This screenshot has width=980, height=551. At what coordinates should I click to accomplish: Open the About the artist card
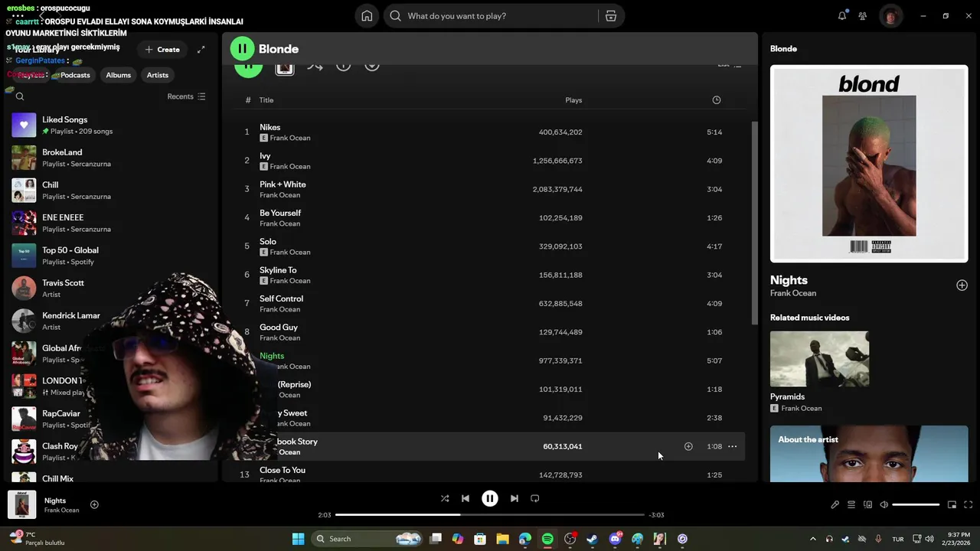[x=869, y=454]
